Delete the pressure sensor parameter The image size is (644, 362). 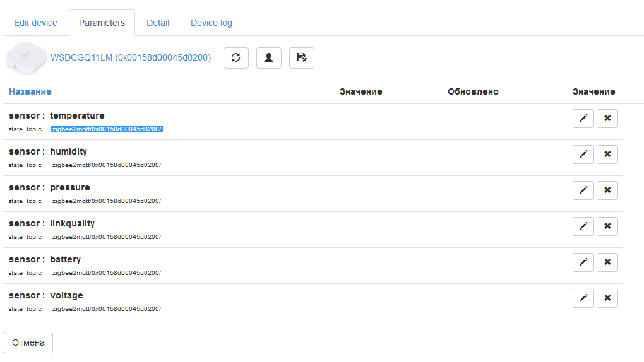point(607,190)
